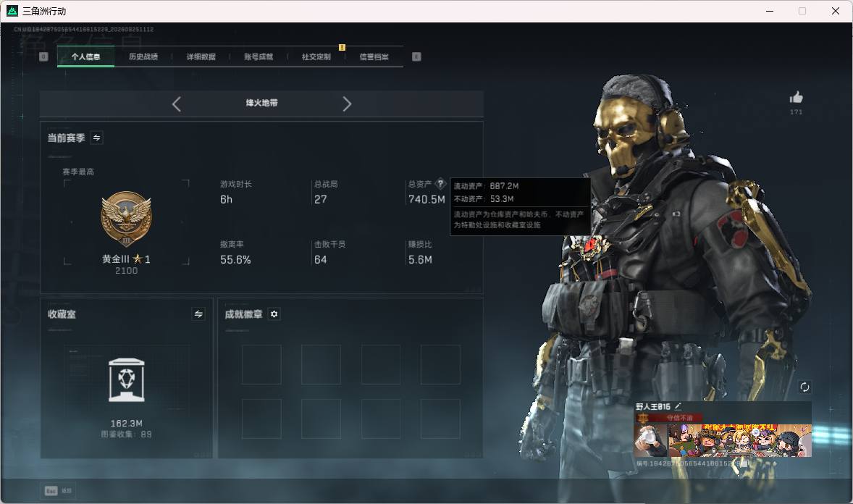Open the 信誉档案 tab
Image resolution: width=853 pixels, height=504 pixels.
(x=374, y=56)
